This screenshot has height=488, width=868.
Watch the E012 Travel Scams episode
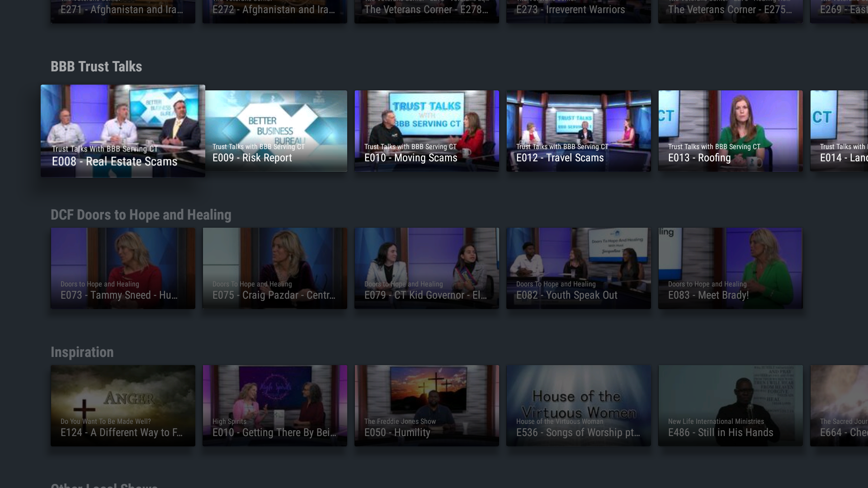point(579,131)
